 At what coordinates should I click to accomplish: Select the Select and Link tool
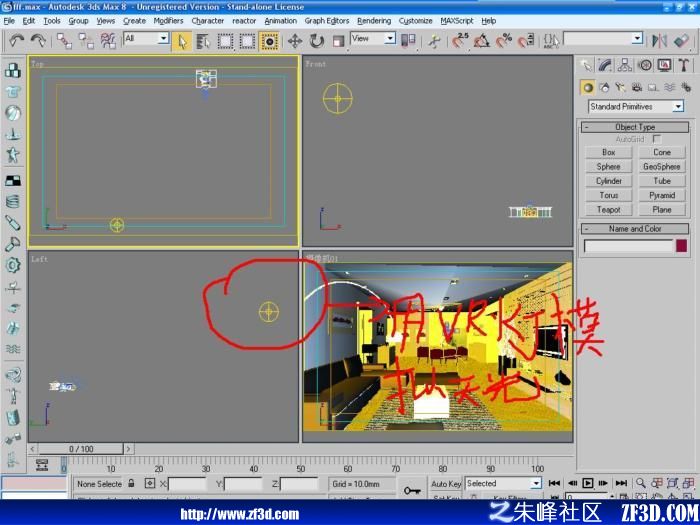[64, 42]
